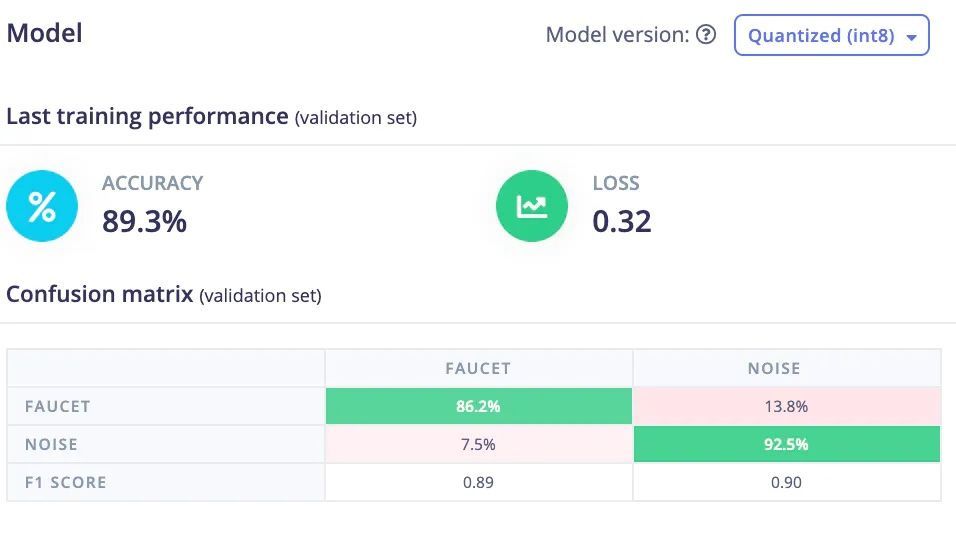Screen dimensions: 956x536
Task: Click the Last training performance heading
Action: (147, 116)
